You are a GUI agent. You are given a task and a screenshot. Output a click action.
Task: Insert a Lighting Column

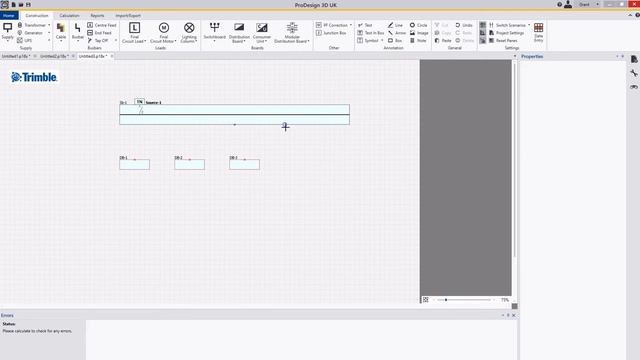pyautogui.click(x=189, y=33)
